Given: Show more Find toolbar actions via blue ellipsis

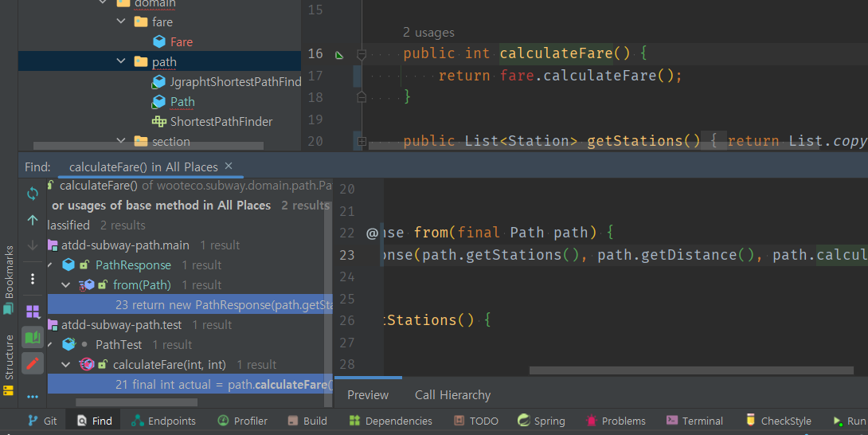Looking at the screenshot, I should [33, 396].
